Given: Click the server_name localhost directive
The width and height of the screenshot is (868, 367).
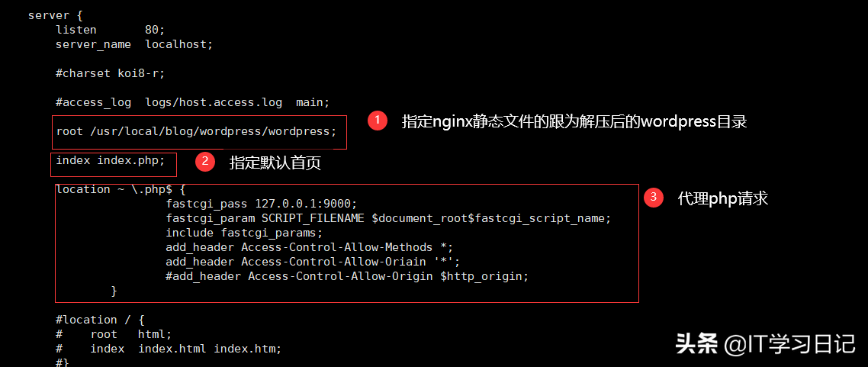Looking at the screenshot, I should click(x=134, y=44).
